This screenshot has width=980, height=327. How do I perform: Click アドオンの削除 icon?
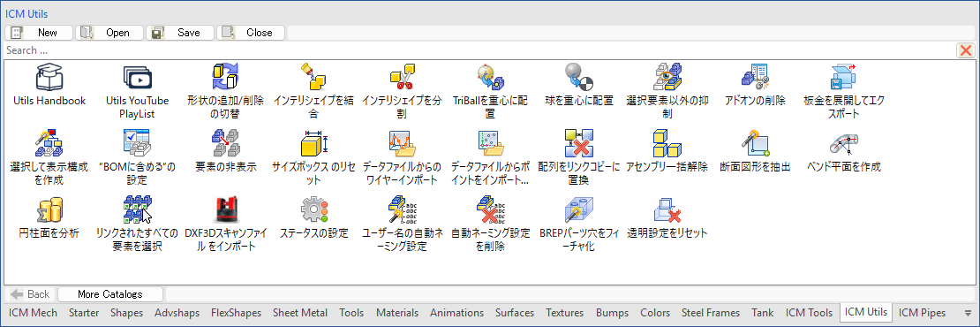click(x=754, y=78)
